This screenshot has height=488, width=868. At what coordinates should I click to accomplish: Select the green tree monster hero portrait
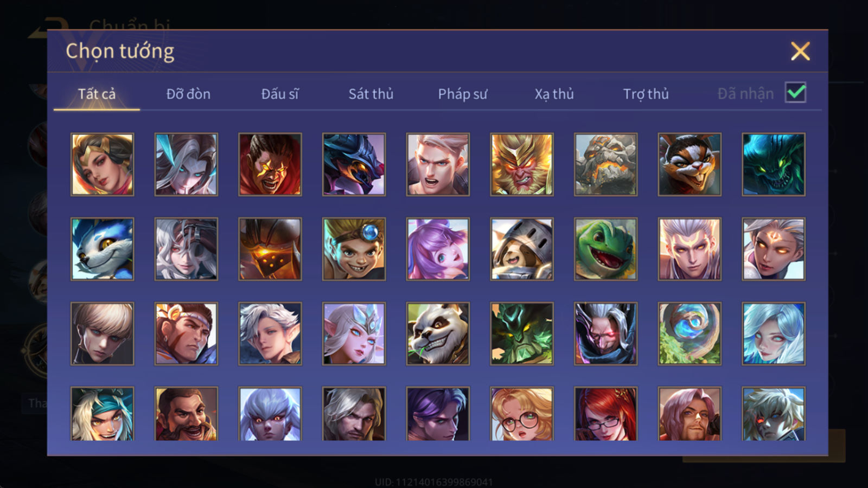click(x=522, y=333)
